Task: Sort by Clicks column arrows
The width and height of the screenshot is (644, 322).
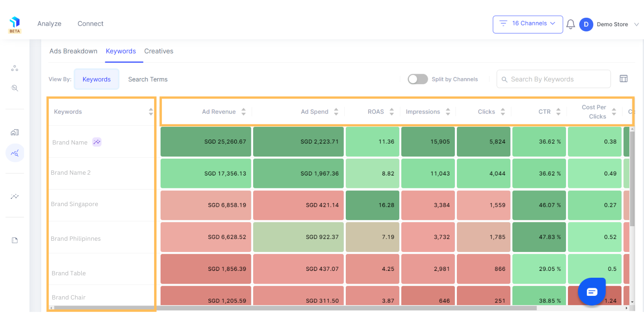Action: point(503,111)
